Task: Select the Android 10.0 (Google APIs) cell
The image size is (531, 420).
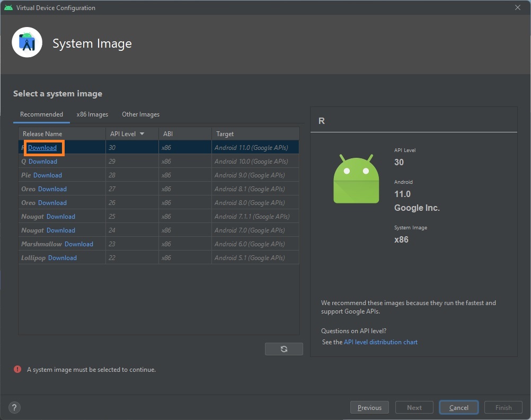Action: [255, 162]
